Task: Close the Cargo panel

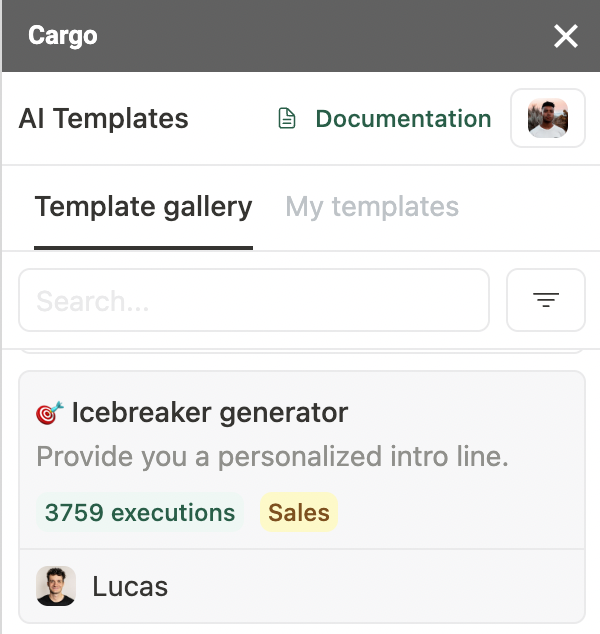Action: click(566, 37)
